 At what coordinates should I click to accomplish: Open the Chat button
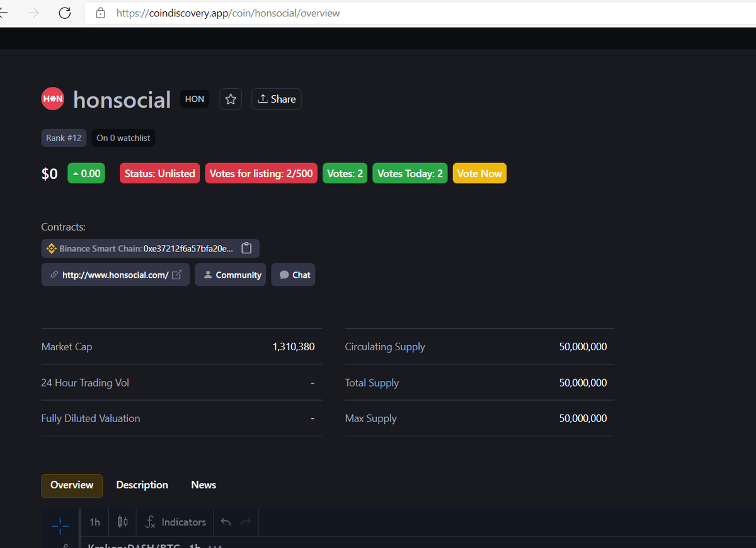click(x=293, y=275)
